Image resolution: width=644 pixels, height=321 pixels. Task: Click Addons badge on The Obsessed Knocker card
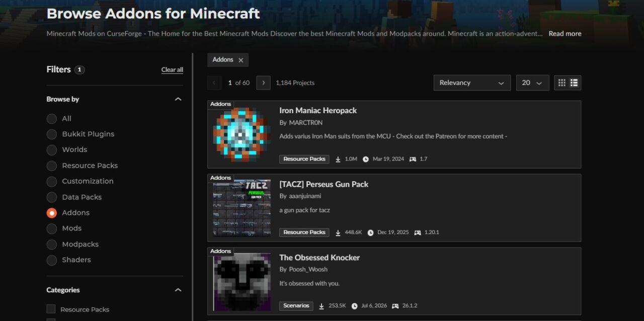(x=220, y=251)
